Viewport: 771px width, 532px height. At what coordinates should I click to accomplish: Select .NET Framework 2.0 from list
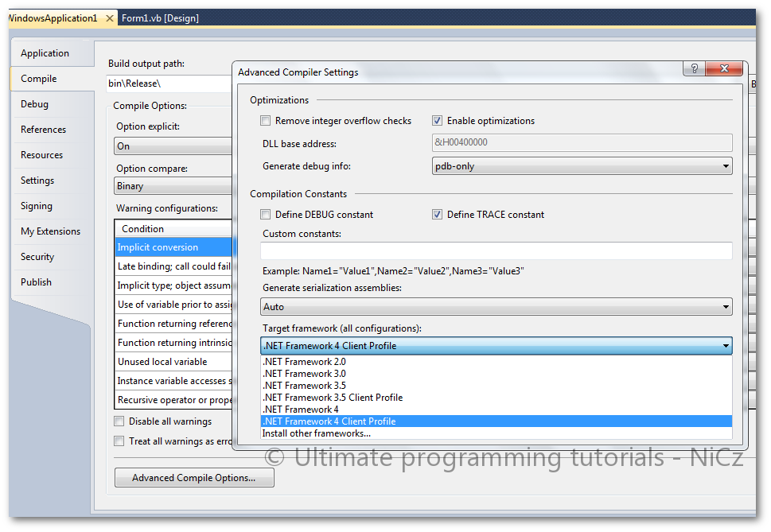click(496, 362)
